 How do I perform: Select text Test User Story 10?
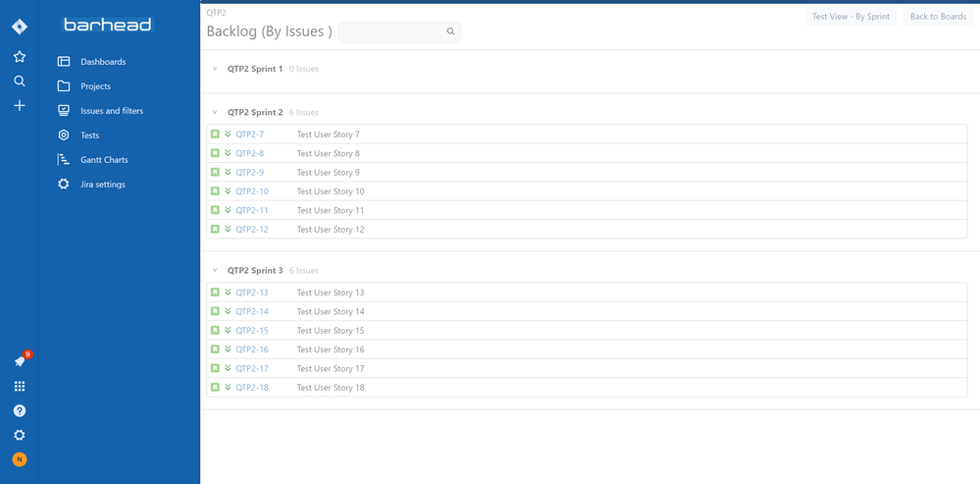click(331, 191)
